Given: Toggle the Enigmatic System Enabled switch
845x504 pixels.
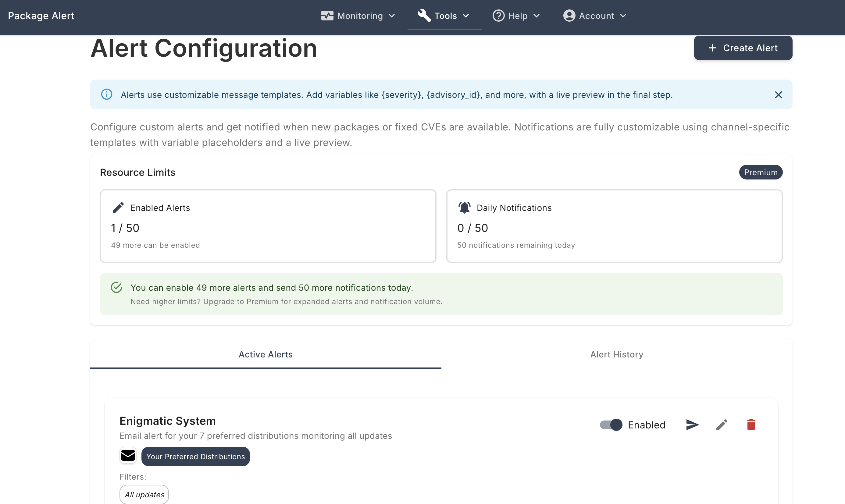Looking at the screenshot, I should [x=611, y=424].
